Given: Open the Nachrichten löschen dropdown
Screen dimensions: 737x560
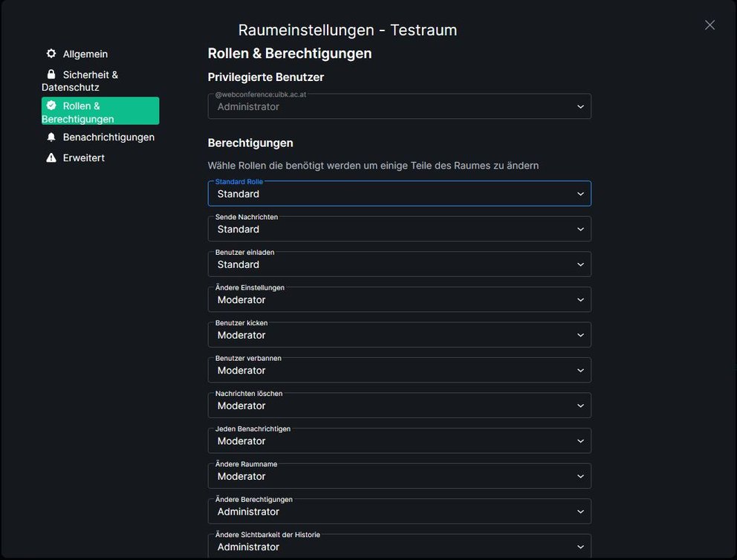Looking at the screenshot, I should (582, 406).
